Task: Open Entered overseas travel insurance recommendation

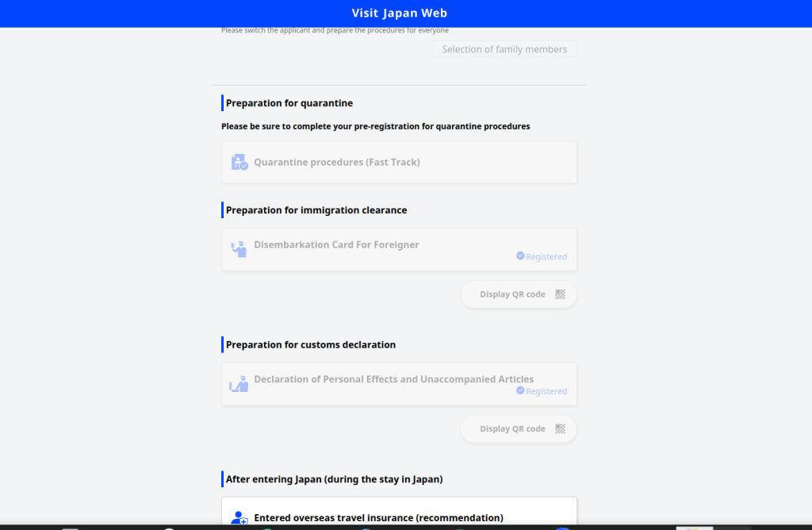Action: [378, 518]
